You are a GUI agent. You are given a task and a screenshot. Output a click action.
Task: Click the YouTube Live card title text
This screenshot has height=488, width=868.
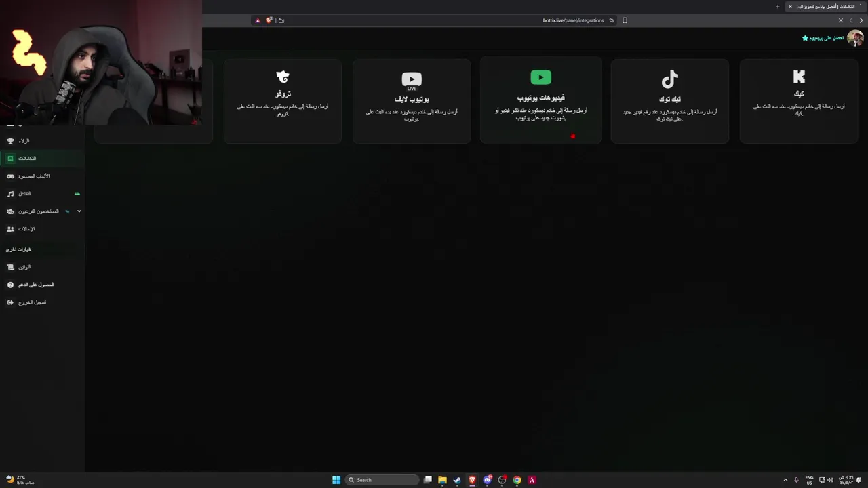click(412, 99)
